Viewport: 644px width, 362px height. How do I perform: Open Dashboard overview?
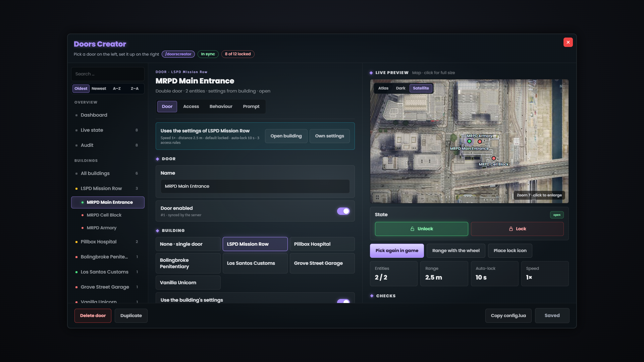[x=108, y=115]
